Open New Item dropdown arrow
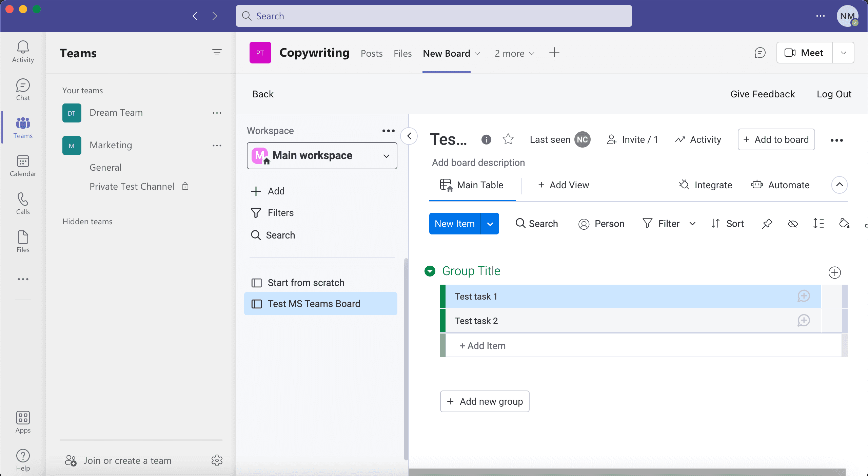 [490, 224]
